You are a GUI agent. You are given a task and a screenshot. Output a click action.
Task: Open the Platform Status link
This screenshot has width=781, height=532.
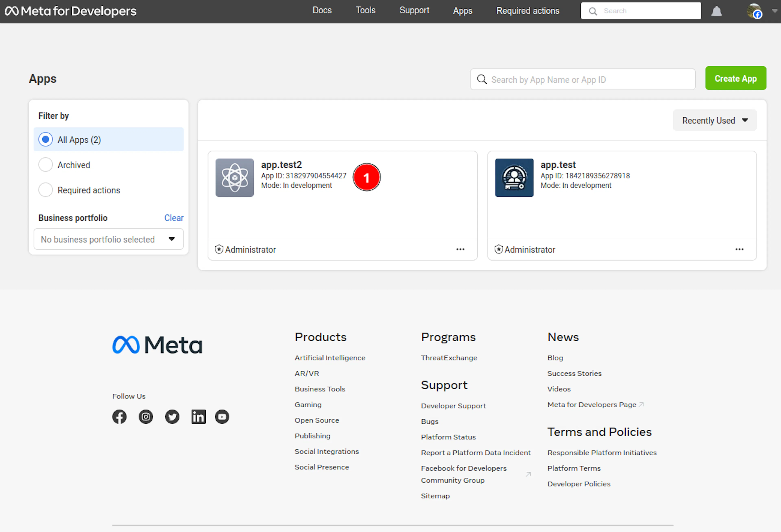[448, 437]
